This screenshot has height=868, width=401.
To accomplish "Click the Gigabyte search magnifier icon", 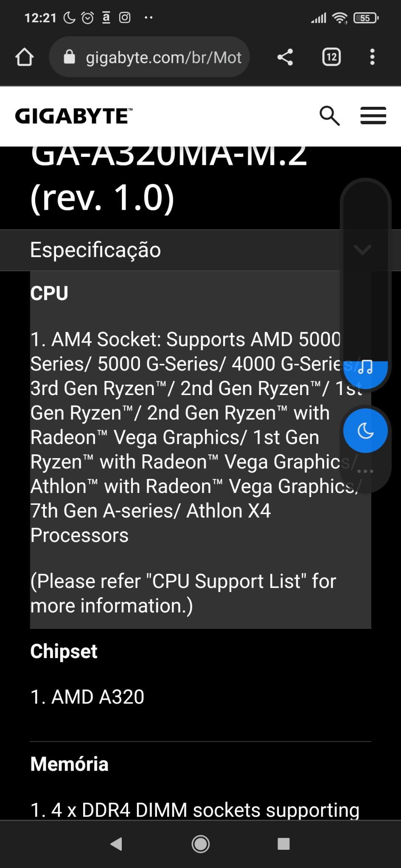I will pyautogui.click(x=329, y=116).
